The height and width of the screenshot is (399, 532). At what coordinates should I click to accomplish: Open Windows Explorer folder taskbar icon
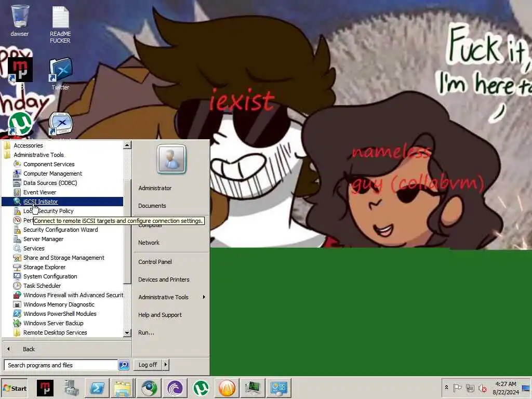pos(123,388)
